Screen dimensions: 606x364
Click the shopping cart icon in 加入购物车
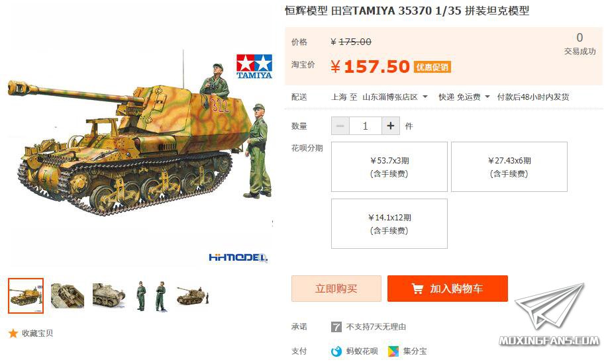pyautogui.click(x=417, y=289)
